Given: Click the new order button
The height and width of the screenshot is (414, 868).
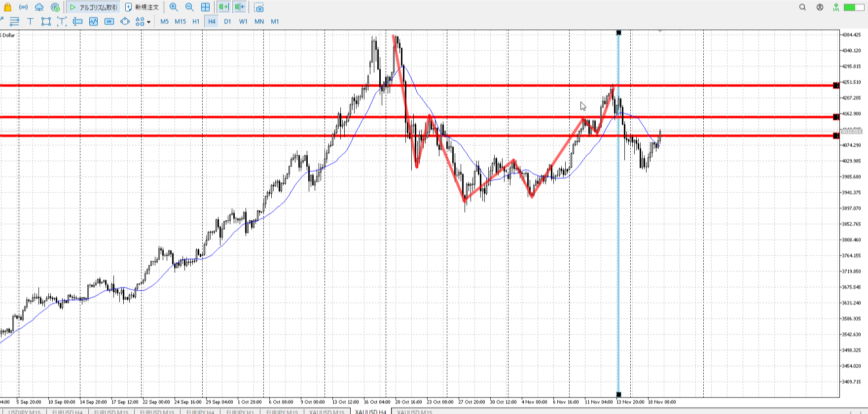Looking at the screenshot, I should (142, 7).
